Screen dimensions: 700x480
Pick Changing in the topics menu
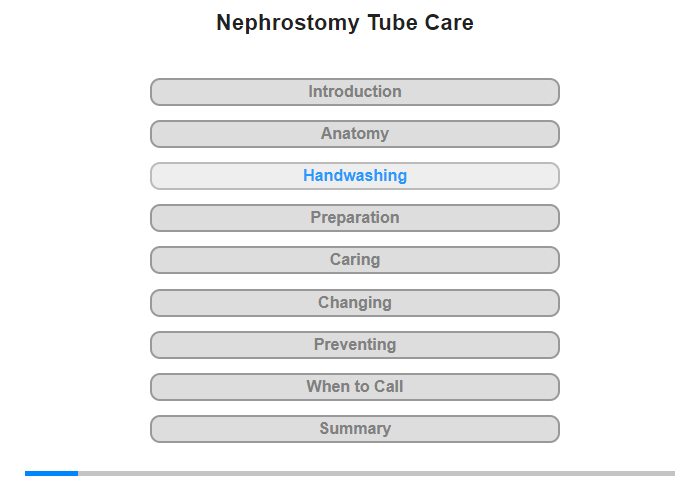pos(354,303)
